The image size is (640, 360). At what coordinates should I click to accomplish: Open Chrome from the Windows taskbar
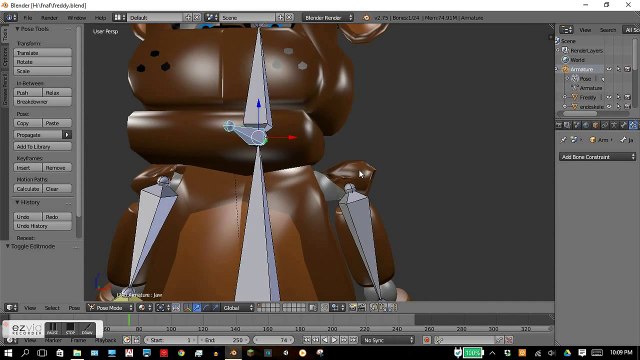click(181, 353)
